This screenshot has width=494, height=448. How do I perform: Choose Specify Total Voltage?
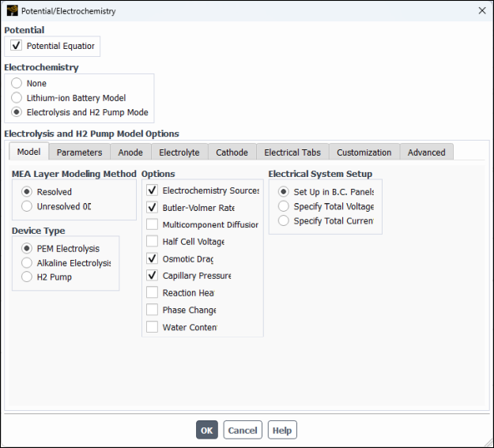pyautogui.click(x=284, y=206)
